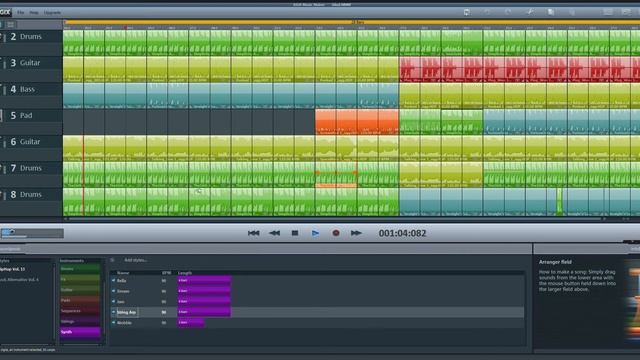Start playback with the blue play button
The image size is (640, 360).
click(x=315, y=233)
